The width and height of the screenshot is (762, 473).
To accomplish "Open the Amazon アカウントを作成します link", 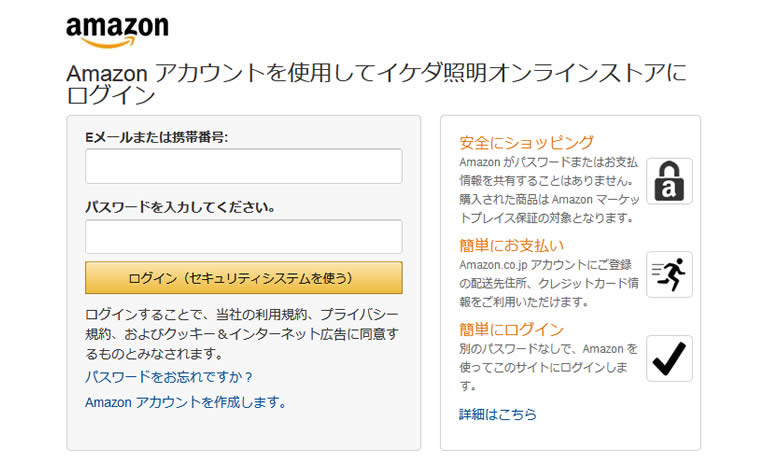I will point(185,402).
